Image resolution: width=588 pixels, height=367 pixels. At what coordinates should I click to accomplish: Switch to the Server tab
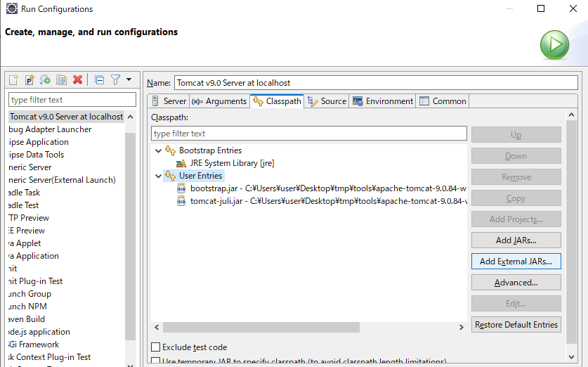pyautogui.click(x=169, y=101)
